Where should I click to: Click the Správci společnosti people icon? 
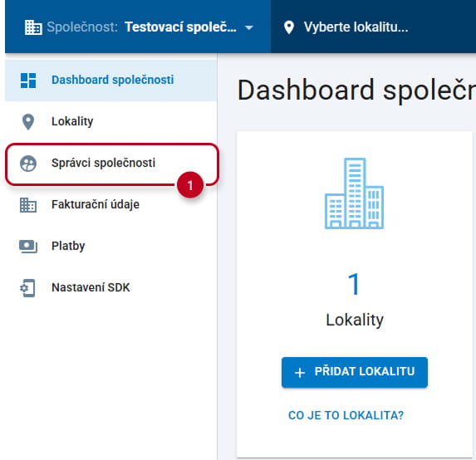point(28,164)
